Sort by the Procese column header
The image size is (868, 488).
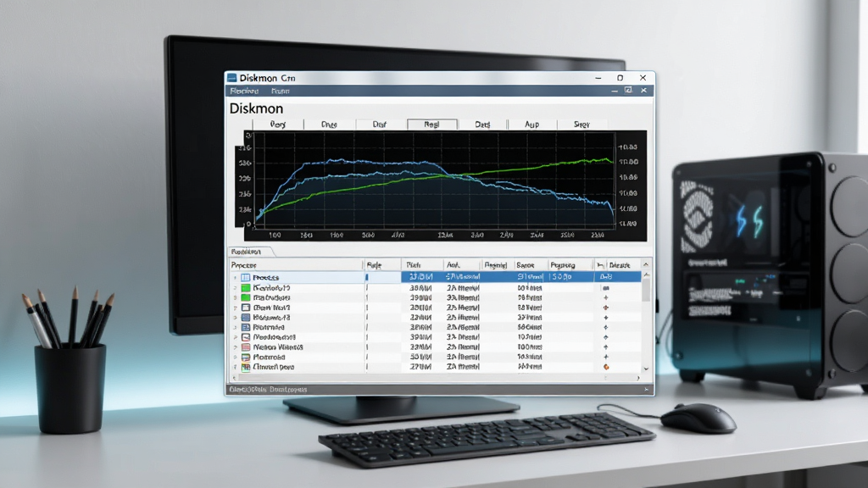pyautogui.click(x=296, y=265)
